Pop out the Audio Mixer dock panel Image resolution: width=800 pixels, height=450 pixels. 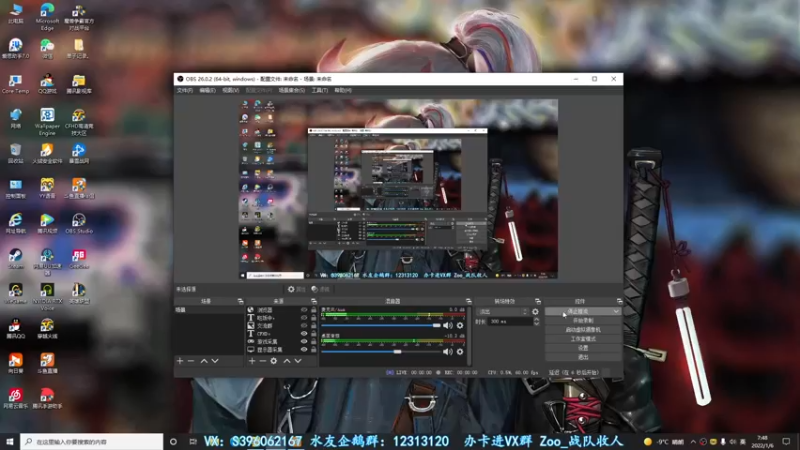(468, 301)
